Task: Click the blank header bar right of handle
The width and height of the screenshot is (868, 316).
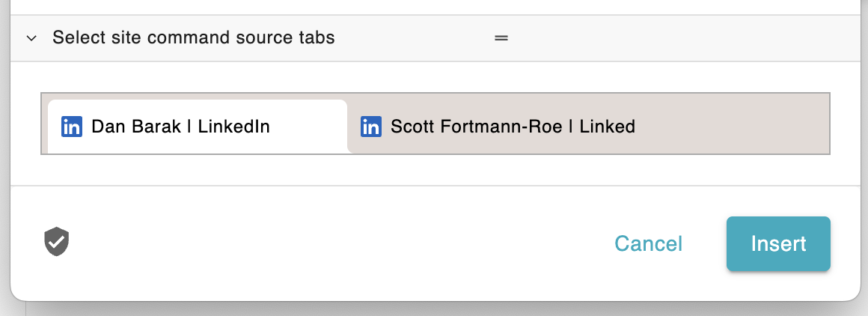Action: click(673, 37)
